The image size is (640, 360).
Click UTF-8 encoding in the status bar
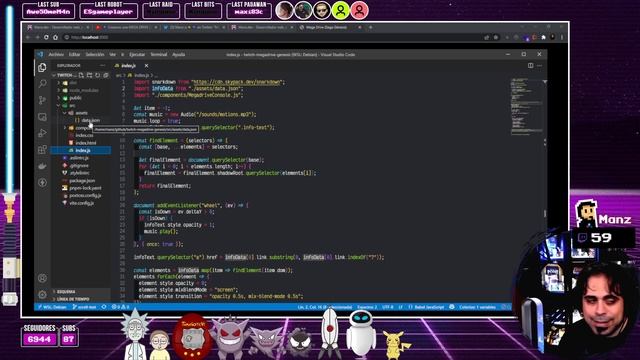pos(388,307)
